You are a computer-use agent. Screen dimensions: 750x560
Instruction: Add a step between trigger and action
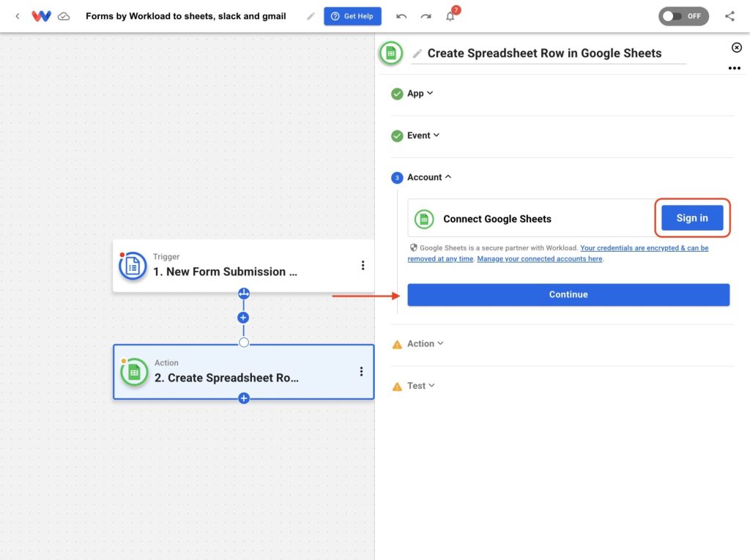click(243, 318)
